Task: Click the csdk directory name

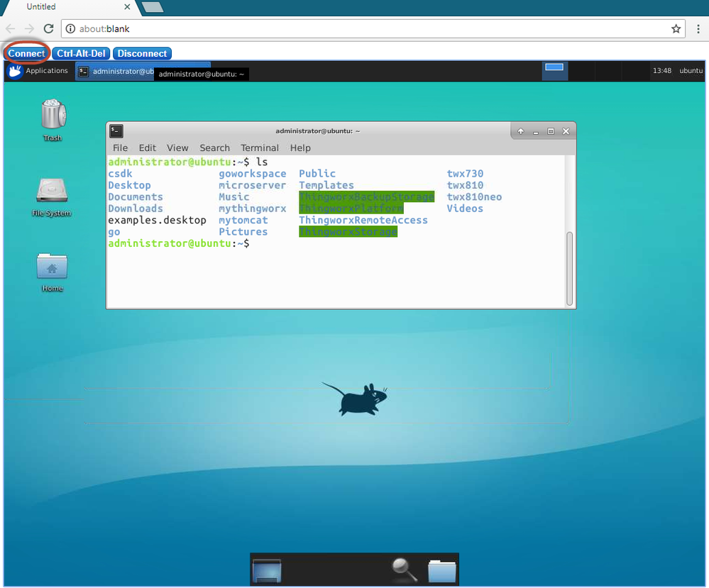Action: pos(120,174)
